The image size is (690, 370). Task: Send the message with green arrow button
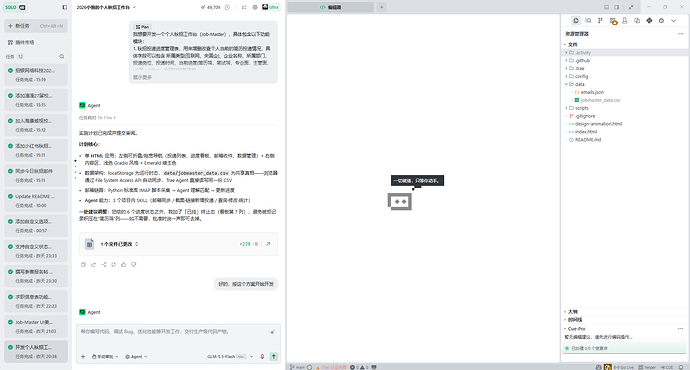274,357
